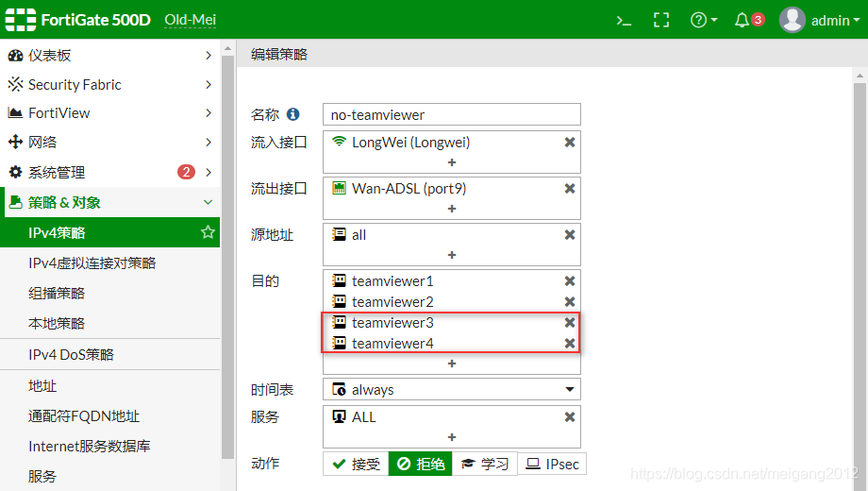Open notifications bell with 3 alerts
The image size is (868, 491).
tap(749, 21)
